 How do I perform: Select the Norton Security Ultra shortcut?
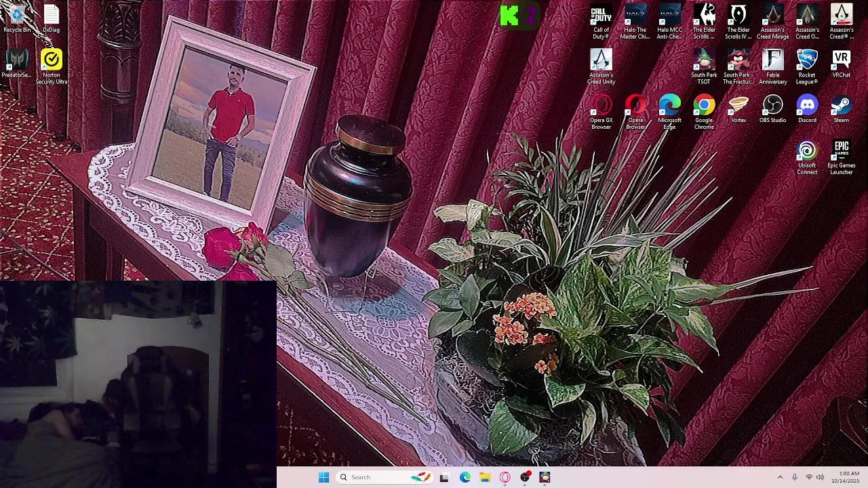[52, 66]
